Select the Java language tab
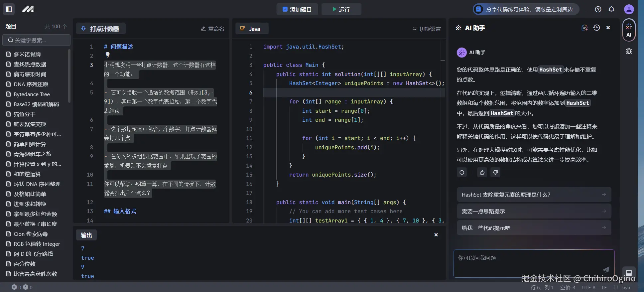644x292 pixels. point(252,29)
